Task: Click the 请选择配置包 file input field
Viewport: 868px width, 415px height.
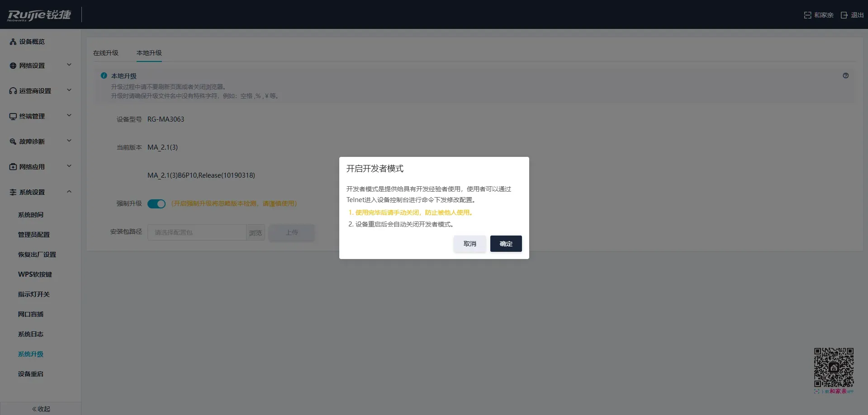Action: coord(196,232)
